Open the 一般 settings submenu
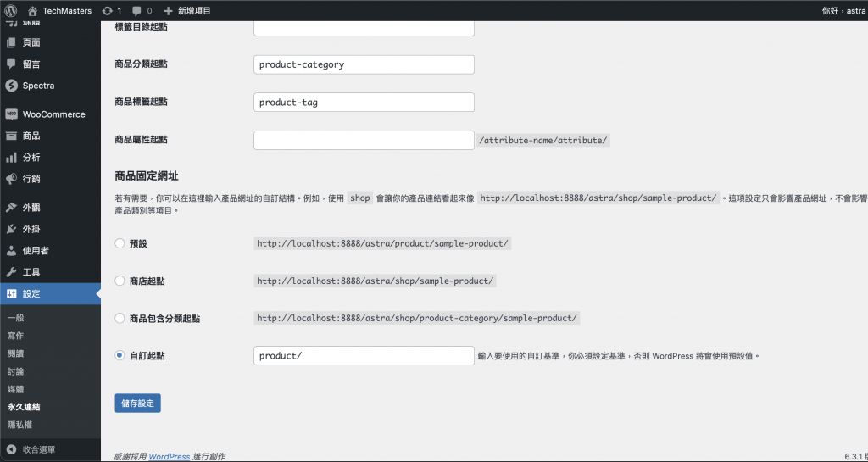The height and width of the screenshot is (462, 868). click(x=16, y=318)
